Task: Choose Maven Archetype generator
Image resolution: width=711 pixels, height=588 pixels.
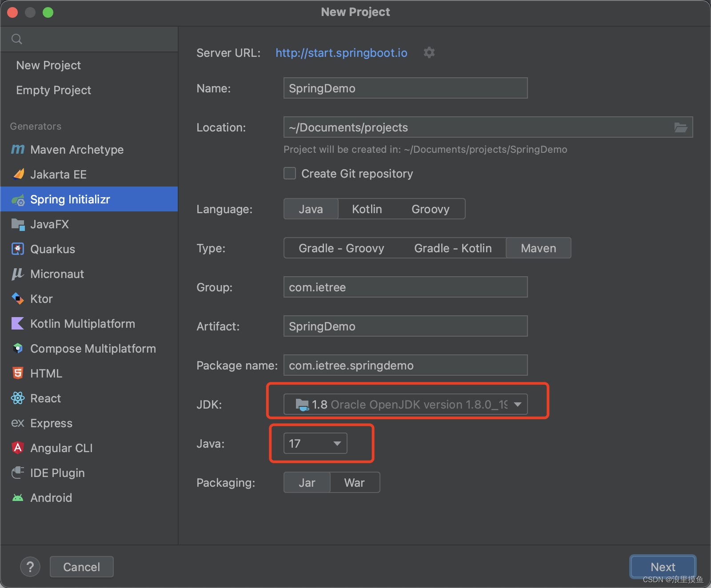Action: [x=77, y=150]
